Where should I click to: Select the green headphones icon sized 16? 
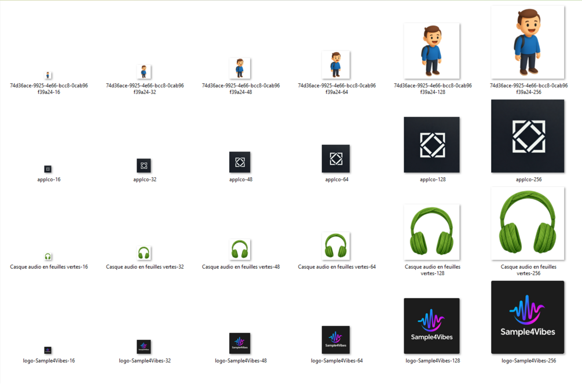click(48, 257)
